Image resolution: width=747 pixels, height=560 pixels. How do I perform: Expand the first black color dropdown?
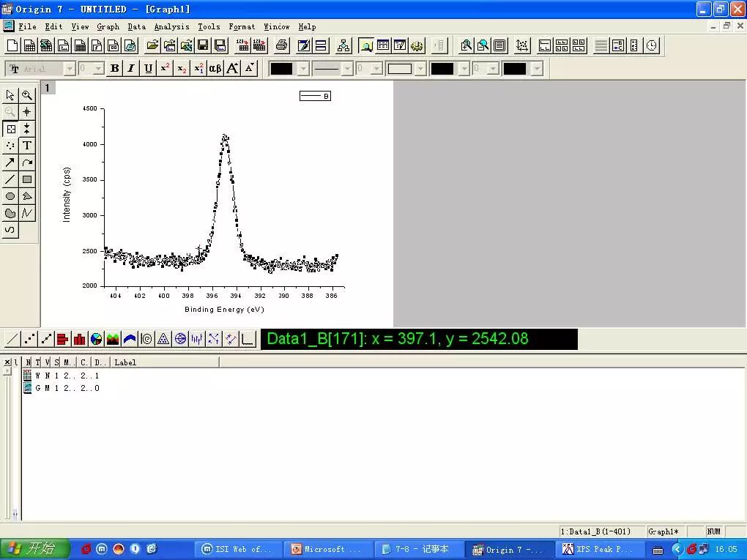(303, 69)
